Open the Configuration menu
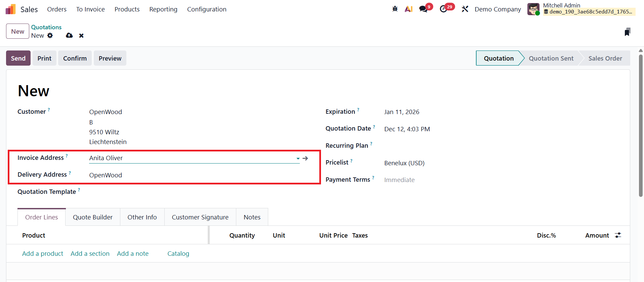644x282 pixels. point(206,9)
